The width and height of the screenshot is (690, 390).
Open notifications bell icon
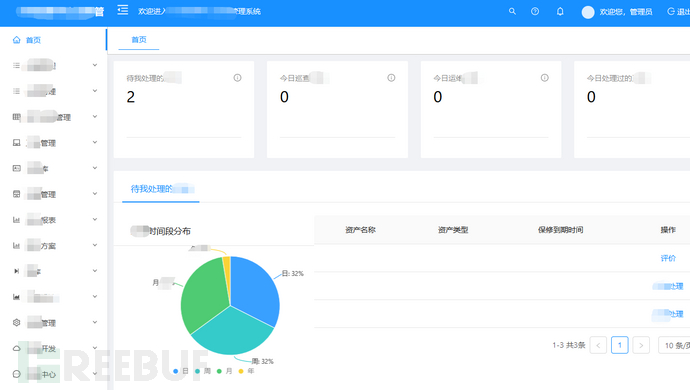560,11
